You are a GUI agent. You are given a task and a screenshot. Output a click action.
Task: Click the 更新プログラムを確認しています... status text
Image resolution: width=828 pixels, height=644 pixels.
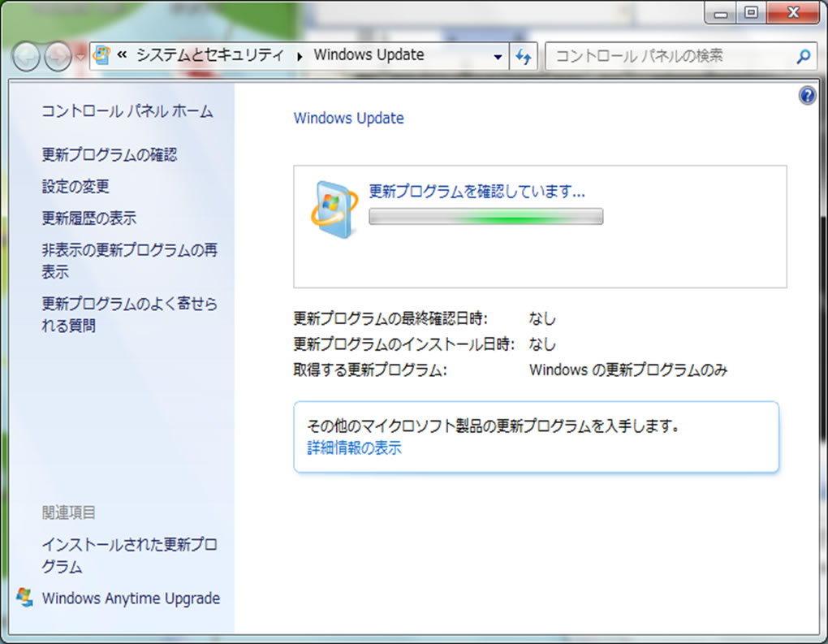477,191
